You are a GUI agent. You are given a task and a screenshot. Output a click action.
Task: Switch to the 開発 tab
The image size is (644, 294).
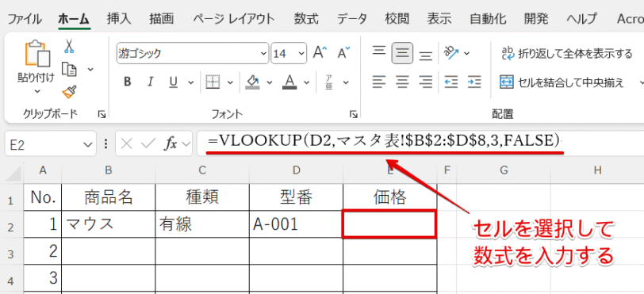[536, 18]
